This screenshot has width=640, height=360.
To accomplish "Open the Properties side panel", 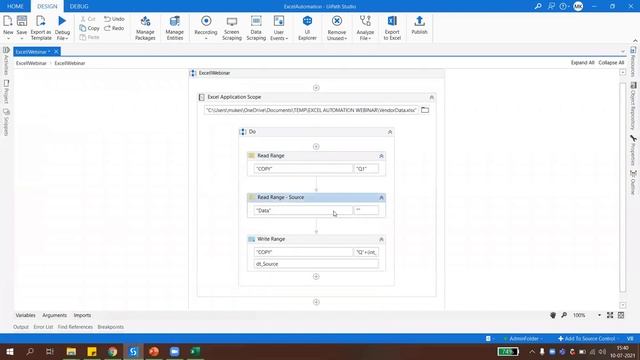I will [633, 149].
